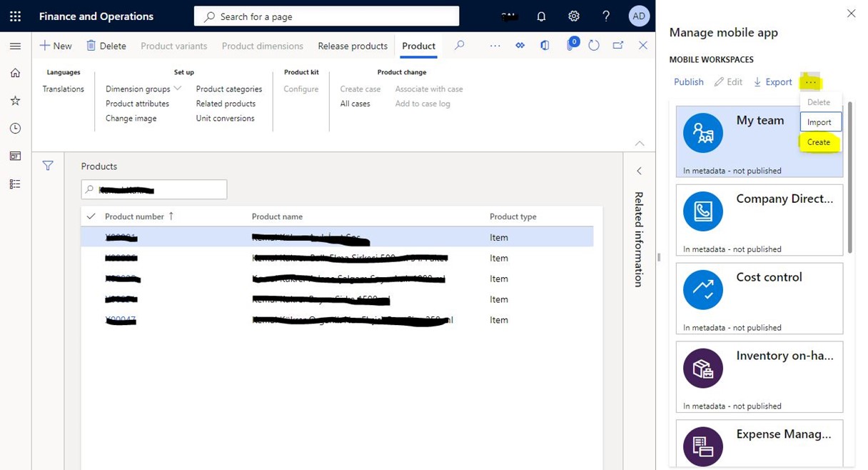Choose Delete from the overflow menu
Image resolution: width=868 pixels, height=470 pixels.
coord(819,102)
